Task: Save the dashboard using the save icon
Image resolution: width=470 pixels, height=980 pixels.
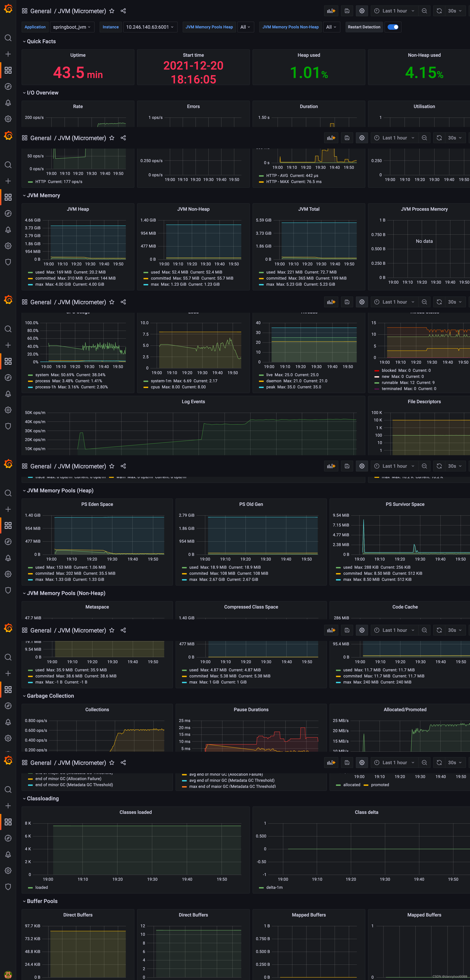Action: [346, 11]
